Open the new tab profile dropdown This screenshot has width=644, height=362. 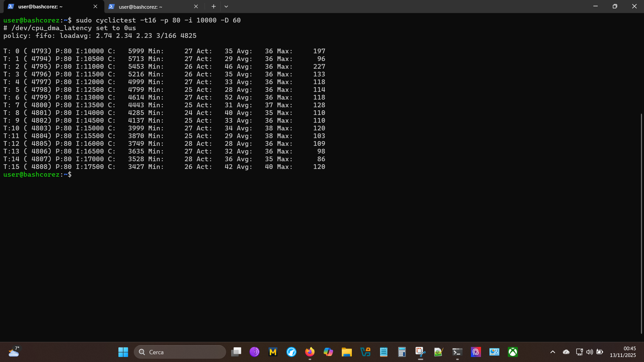pos(226,6)
